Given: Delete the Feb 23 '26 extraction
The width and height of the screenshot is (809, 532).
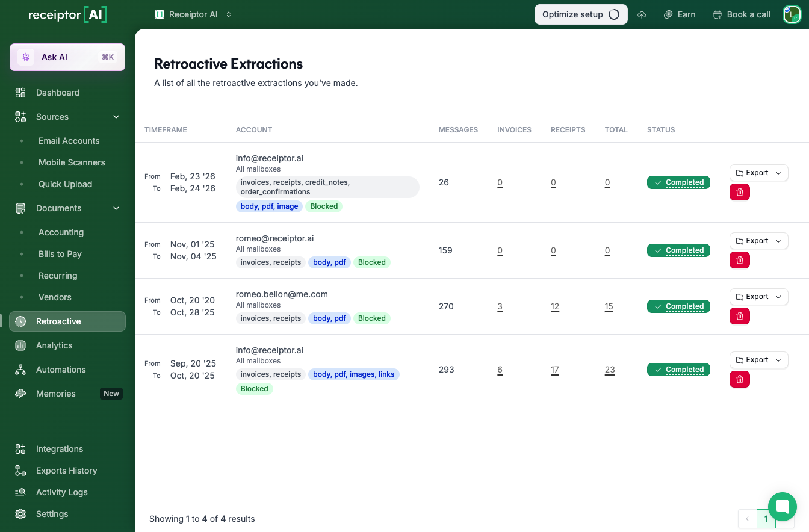Looking at the screenshot, I should (x=739, y=193).
